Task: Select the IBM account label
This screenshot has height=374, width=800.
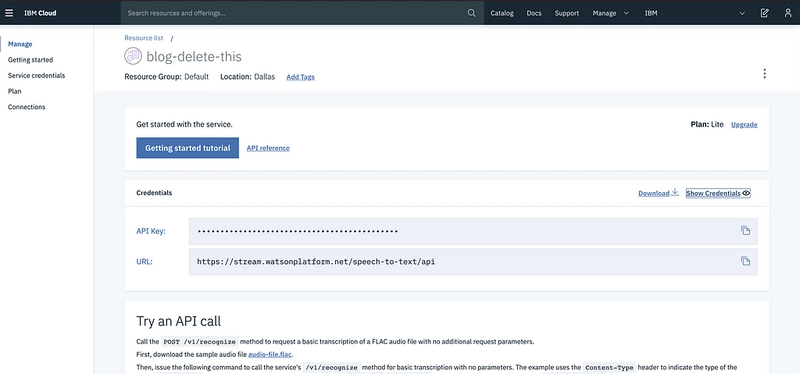Action: point(651,13)
